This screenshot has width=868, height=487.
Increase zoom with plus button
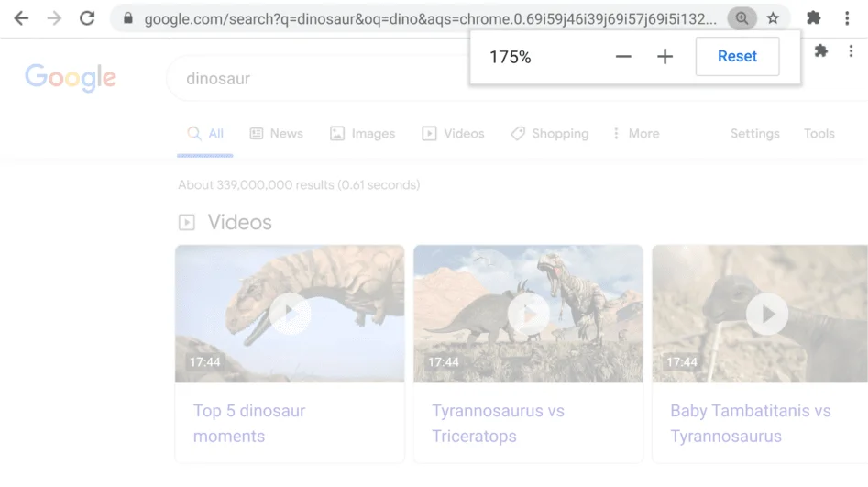(665, 57)
